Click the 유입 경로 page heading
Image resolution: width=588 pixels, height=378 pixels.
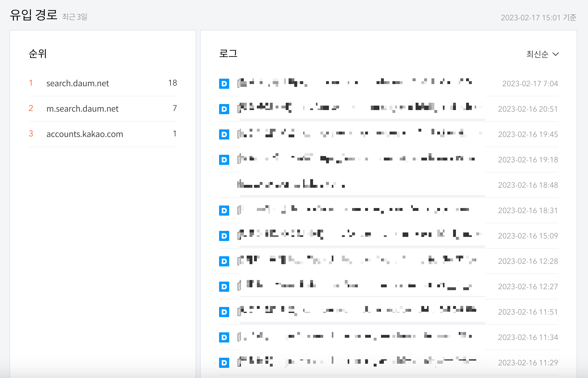[34, 15]
